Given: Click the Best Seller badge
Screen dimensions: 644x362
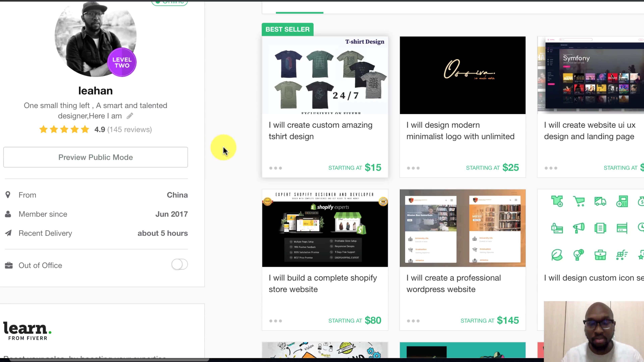Looking at the screenshot, I should tap(287, 29).
